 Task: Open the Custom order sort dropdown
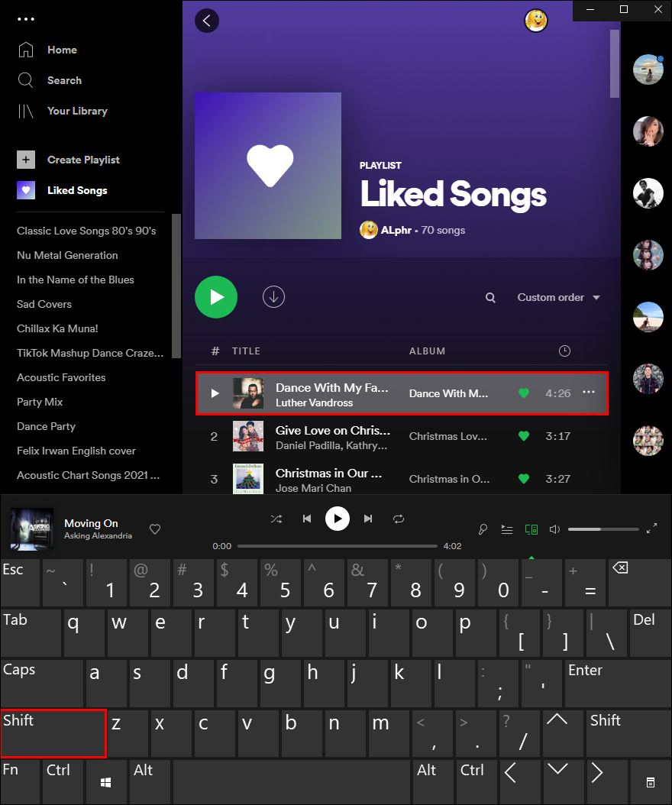point(558,297)
